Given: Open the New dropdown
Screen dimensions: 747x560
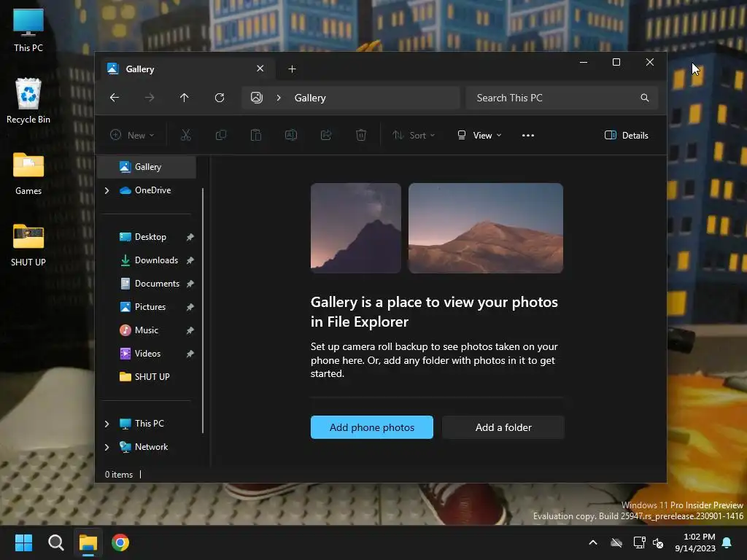Looking at the screenshot, I should 132,135.
